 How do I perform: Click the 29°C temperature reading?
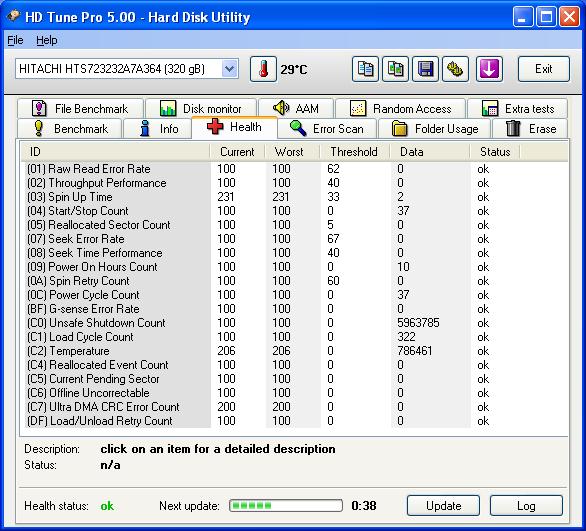tap(294, 70)
